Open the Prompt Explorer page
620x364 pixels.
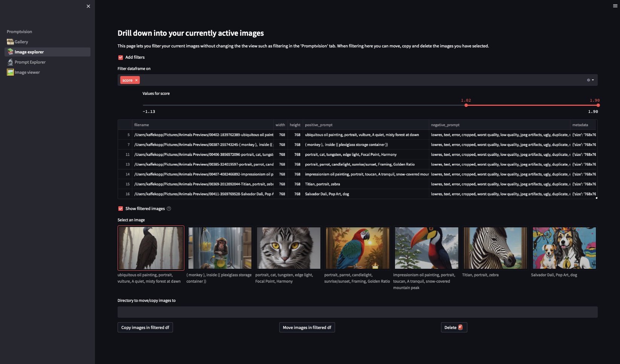[x=30, y=62]
